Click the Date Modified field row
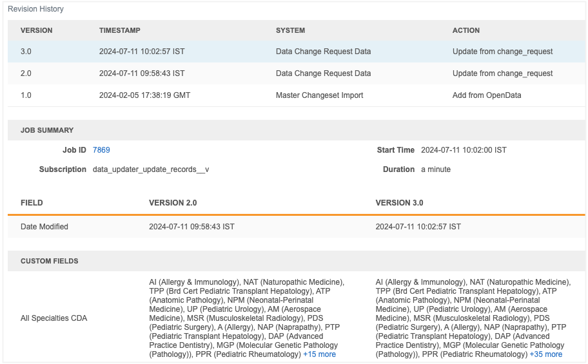Screen dimensions: 588x364 pos(44,227)
